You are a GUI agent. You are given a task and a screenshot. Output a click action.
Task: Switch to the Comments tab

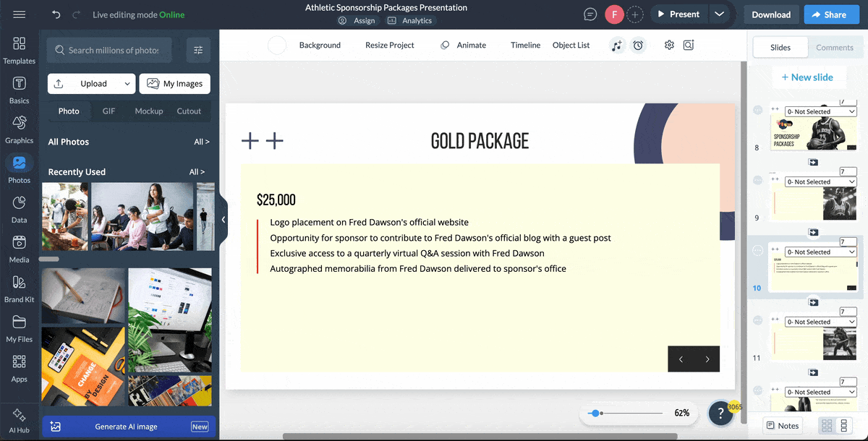(x=834, y=48)
